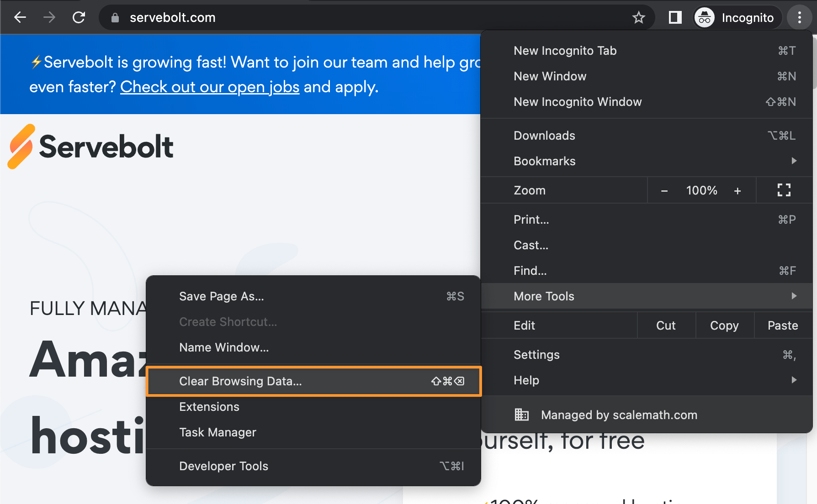817x504 pixels.
Task: Click the building icon next to Managed by
Action: pos(521,415)
